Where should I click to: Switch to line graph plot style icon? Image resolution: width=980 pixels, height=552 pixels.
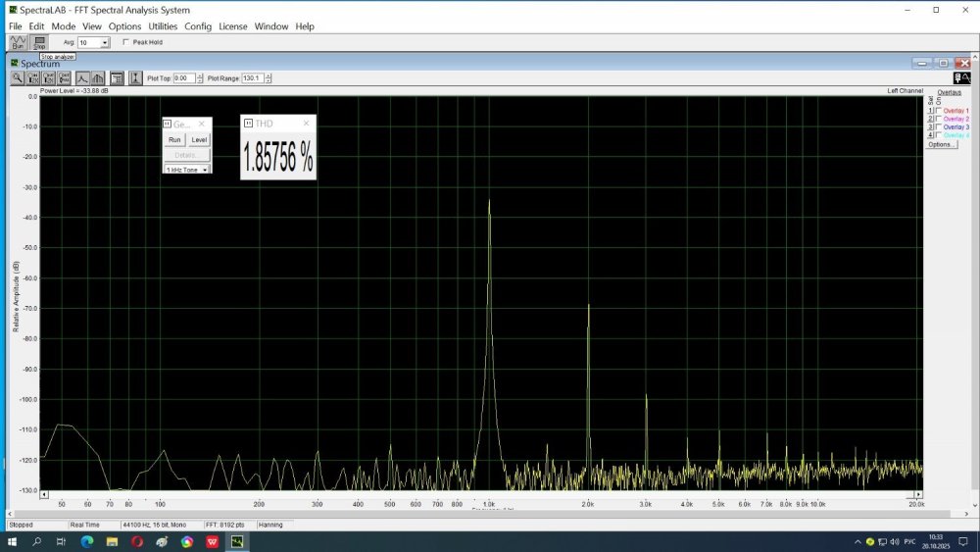coord(82,78)
